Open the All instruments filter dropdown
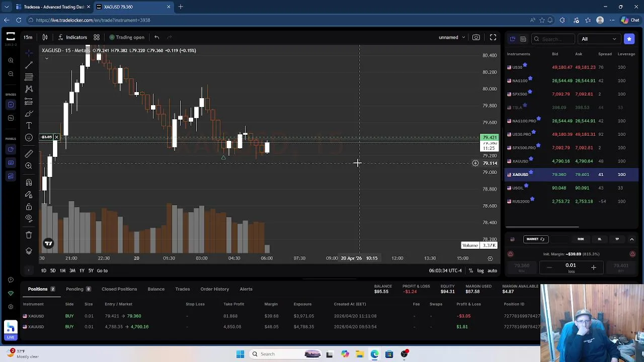The width and height of the screenshot is (644, 362). click(599, 39)
